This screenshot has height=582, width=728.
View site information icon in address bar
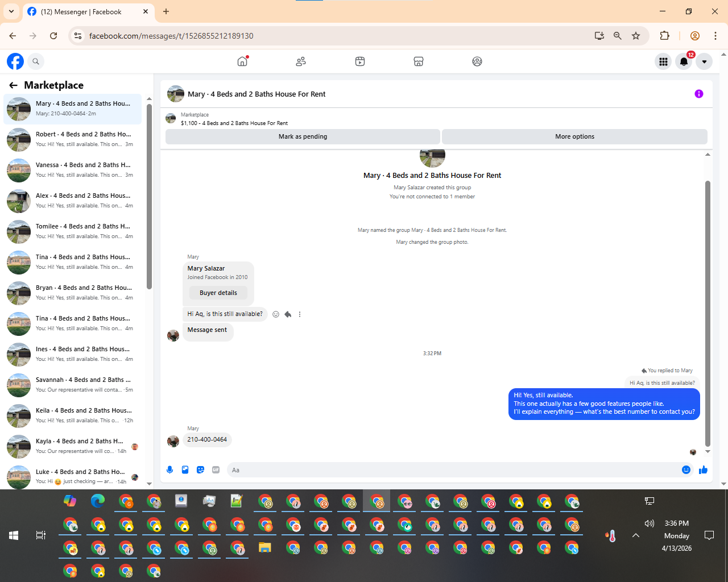[x=78, y=36]
